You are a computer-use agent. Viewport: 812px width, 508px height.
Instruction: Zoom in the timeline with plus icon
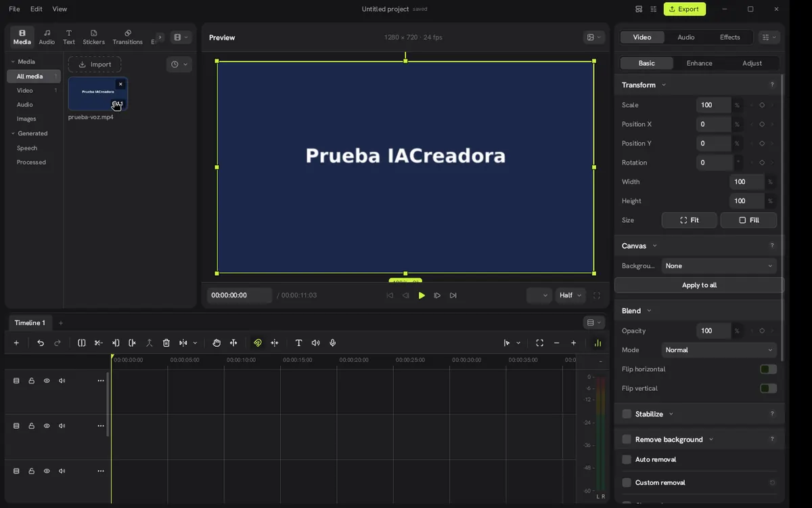tap(574, 343)
